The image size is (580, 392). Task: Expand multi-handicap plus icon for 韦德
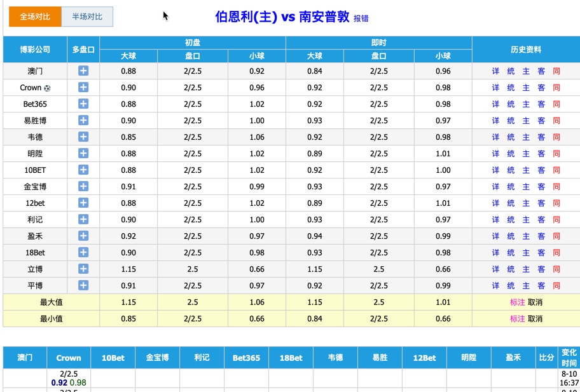pos(83,137)
